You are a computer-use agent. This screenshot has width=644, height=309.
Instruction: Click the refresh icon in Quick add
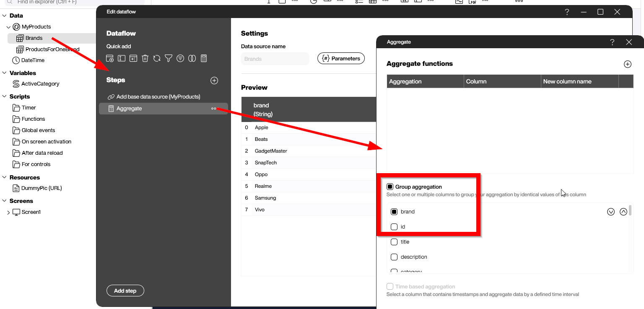[x=157, y=58]
